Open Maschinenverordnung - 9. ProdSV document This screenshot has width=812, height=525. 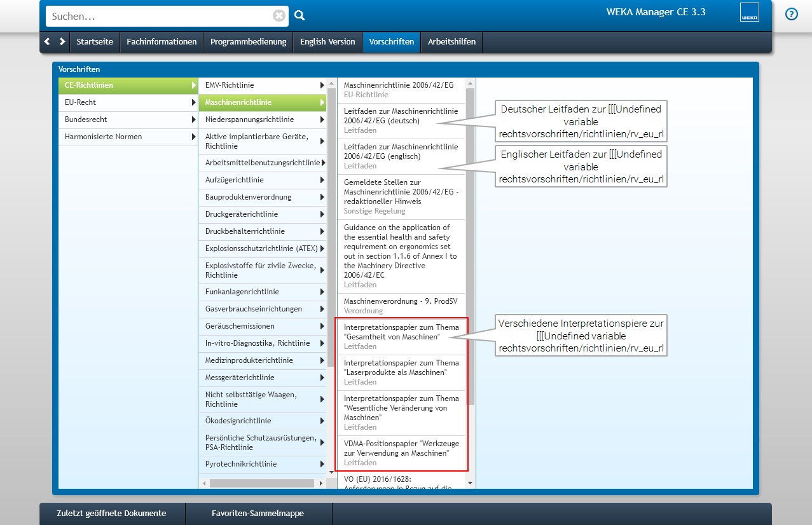399,305
